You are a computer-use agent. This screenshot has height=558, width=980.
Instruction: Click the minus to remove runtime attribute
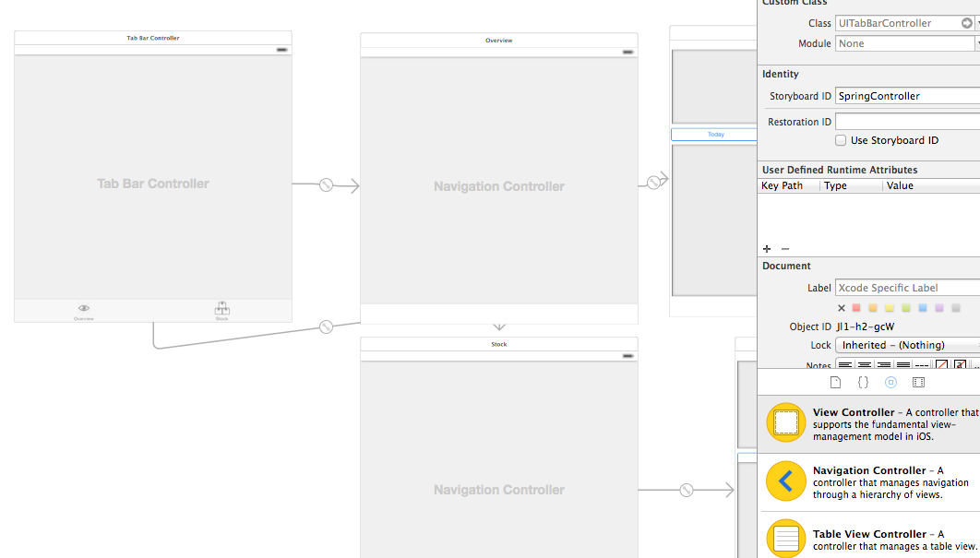pos(785,249)
